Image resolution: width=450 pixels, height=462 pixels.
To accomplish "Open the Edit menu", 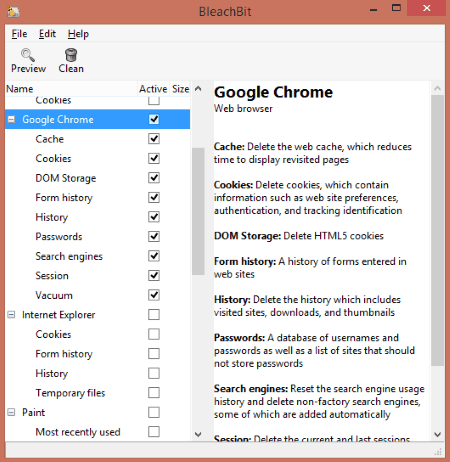I will click(x=47, y=34).
